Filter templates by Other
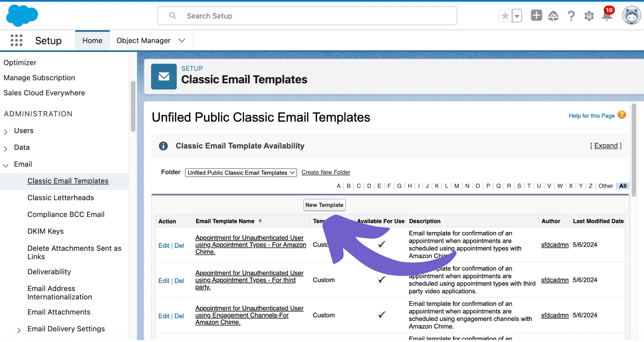644x342 pixels. (x=605, y=186)
